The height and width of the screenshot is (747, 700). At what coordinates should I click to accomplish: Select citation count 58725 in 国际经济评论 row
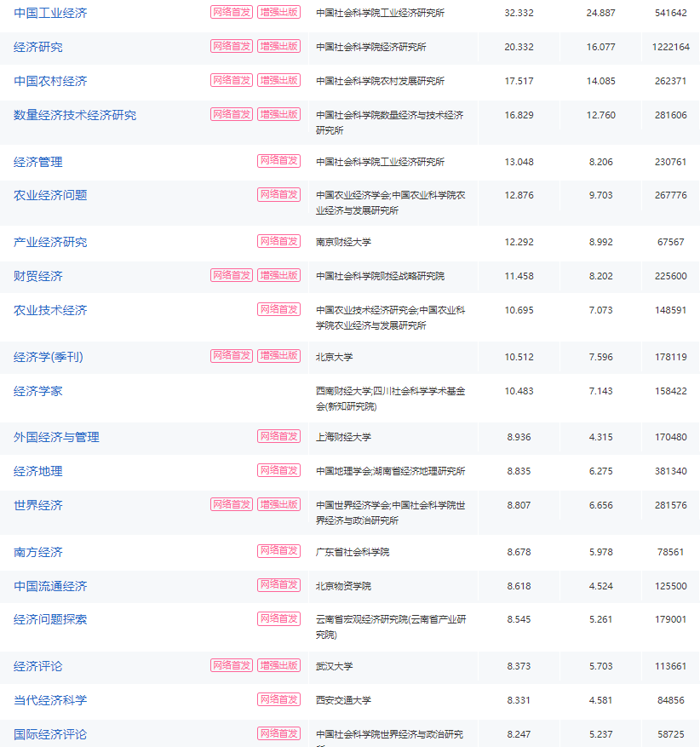(671, 734)
